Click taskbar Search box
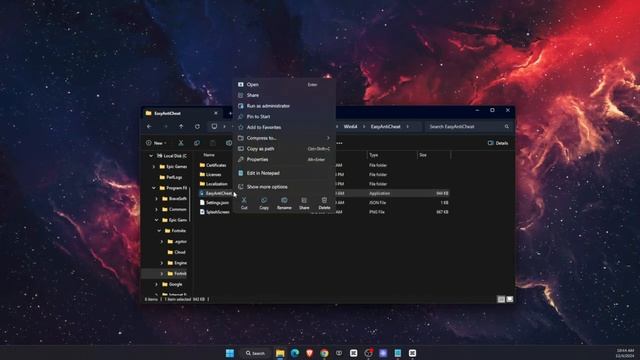This screenshot has width=640, height=360. [x=256, y=353]
